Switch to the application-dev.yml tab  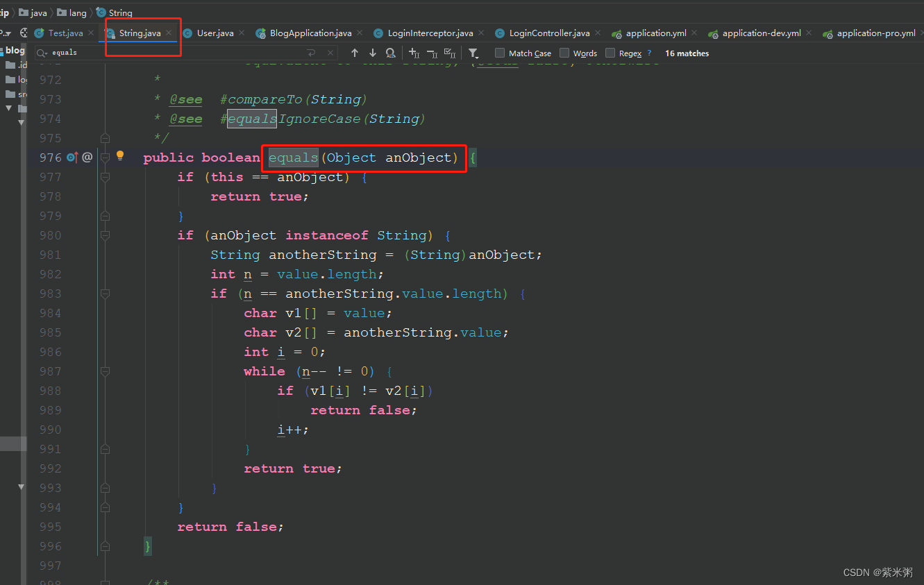762,33
